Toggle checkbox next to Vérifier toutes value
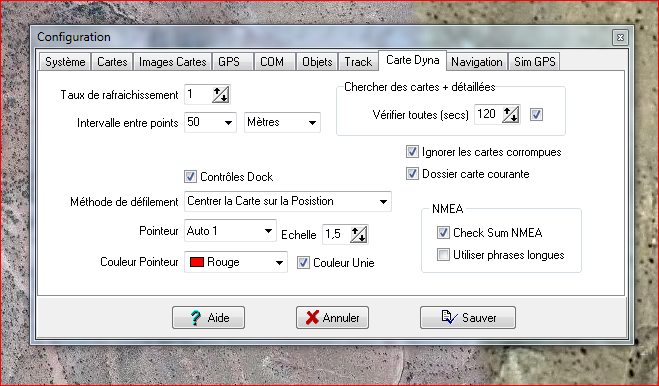This screenshot has width=659, height=386. click(x=536, y=114)
